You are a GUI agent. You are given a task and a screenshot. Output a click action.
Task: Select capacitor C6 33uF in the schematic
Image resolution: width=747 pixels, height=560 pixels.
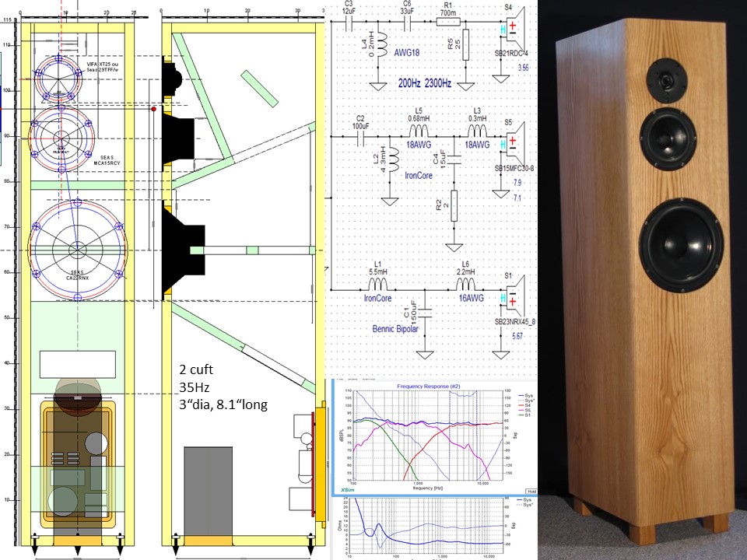click(x=407, y=22)
